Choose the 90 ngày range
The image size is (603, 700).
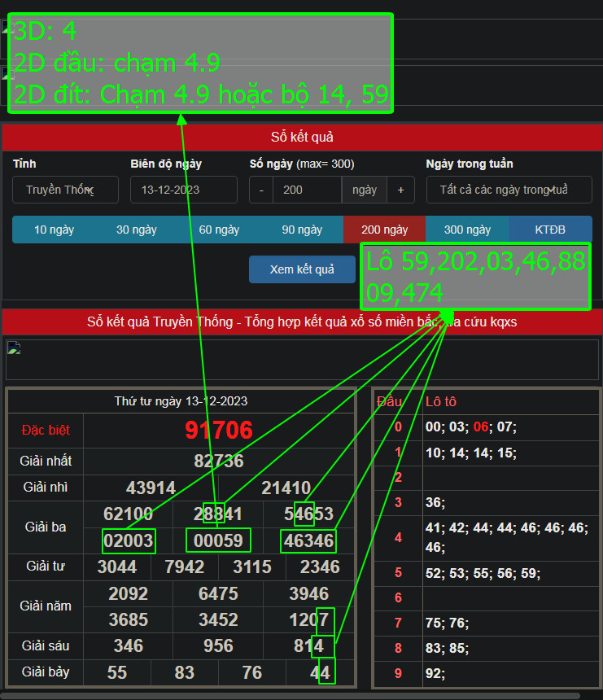(302, 230)
